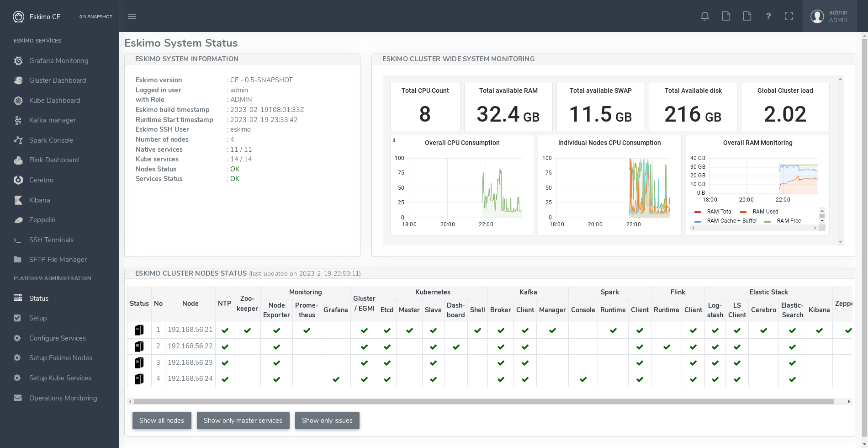
Task: Click the Overall CPU Consumption chart title
Action: pos(462,143)
